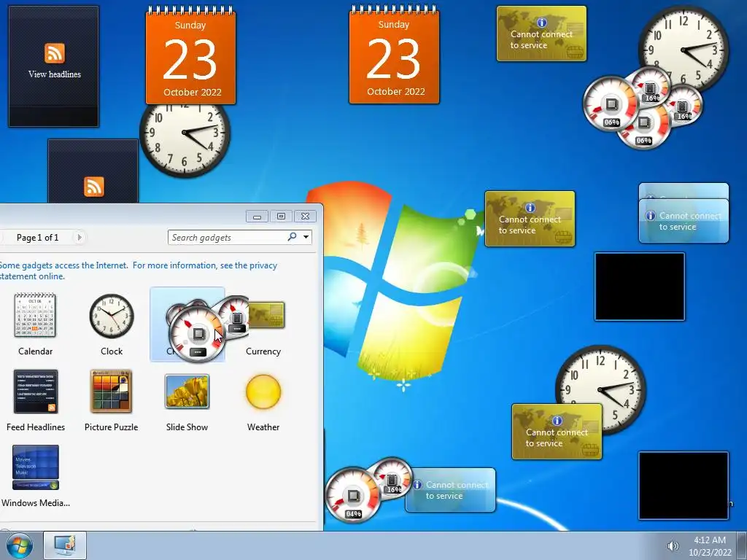Click the Page 1 of 1 label
The image size is (747, 560).
coord(38,237)
